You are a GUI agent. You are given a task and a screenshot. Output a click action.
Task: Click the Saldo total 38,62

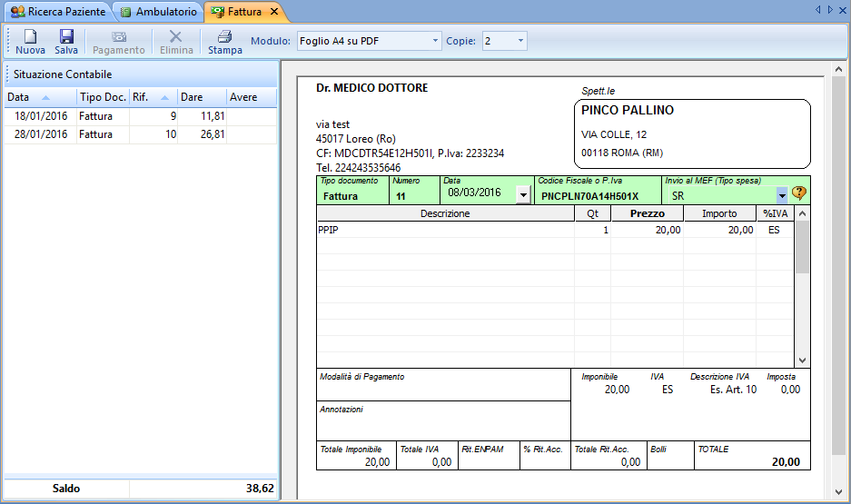tap(260, 489)
